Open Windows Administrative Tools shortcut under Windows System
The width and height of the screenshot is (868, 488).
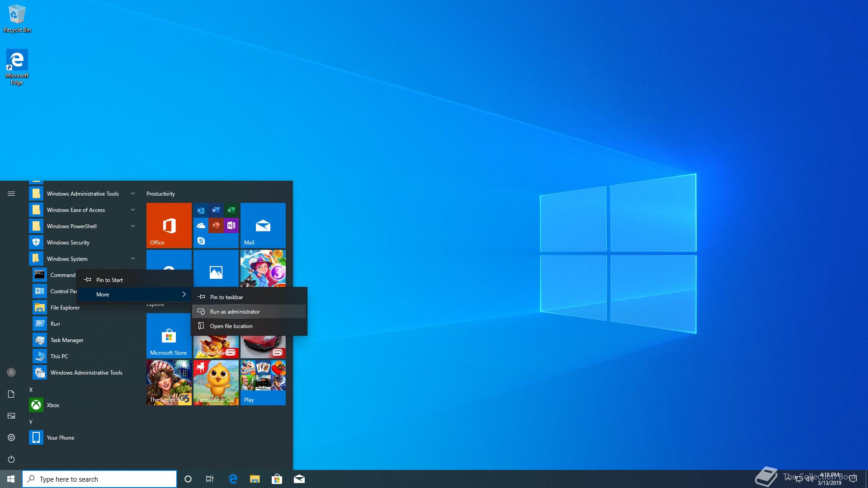85,372
